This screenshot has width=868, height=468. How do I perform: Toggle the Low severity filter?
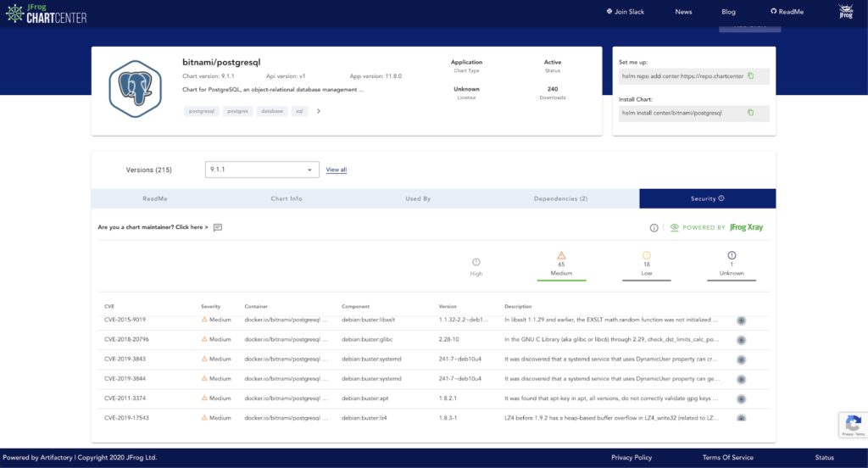click(x=647, y=264)
